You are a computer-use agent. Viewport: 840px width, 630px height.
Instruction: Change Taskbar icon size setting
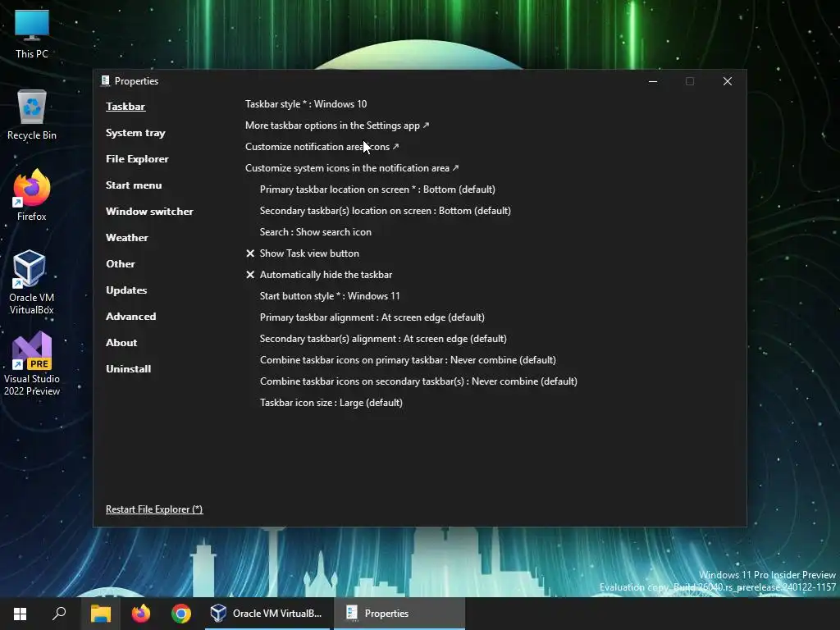pyautogui.click(x=331, y=403)
